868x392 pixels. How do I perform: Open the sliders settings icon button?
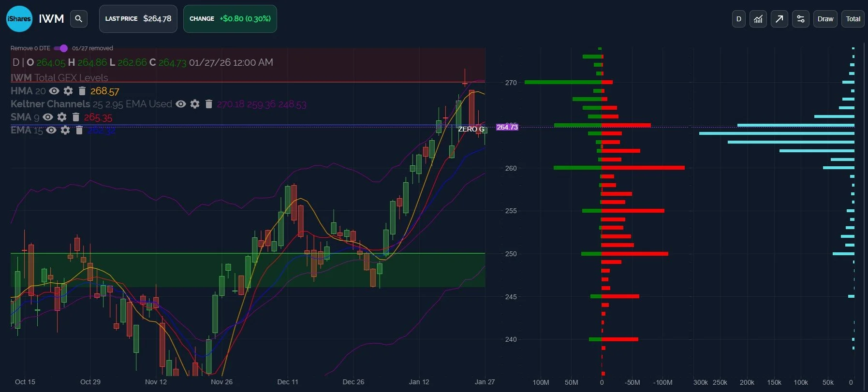point(801,19)
